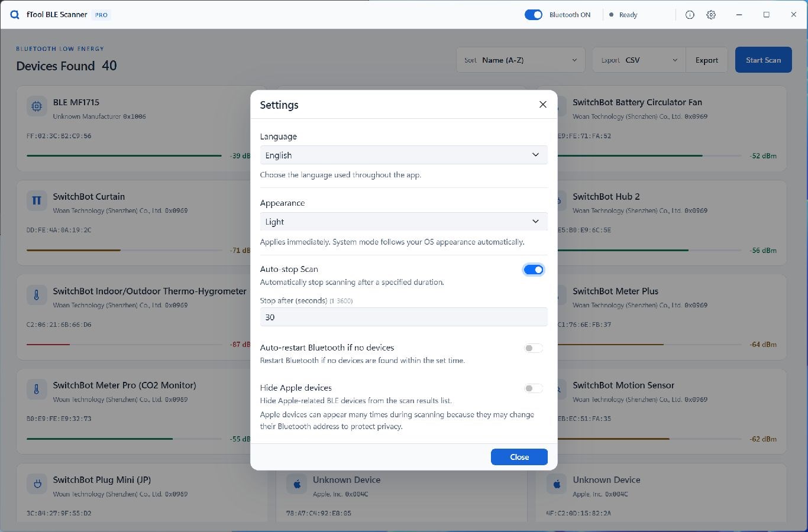Enable Auto-restart Bluetooth if no devices
This screenshot has height=532, width=808.
coord(534,348)
